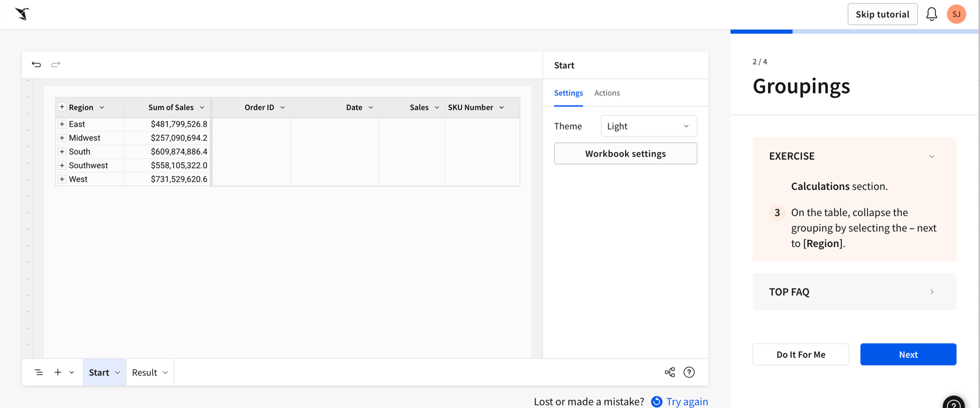The width and height of the screenshot is (980, 408).
Task: Expand the Midwest row
Action: coord(62,138)
